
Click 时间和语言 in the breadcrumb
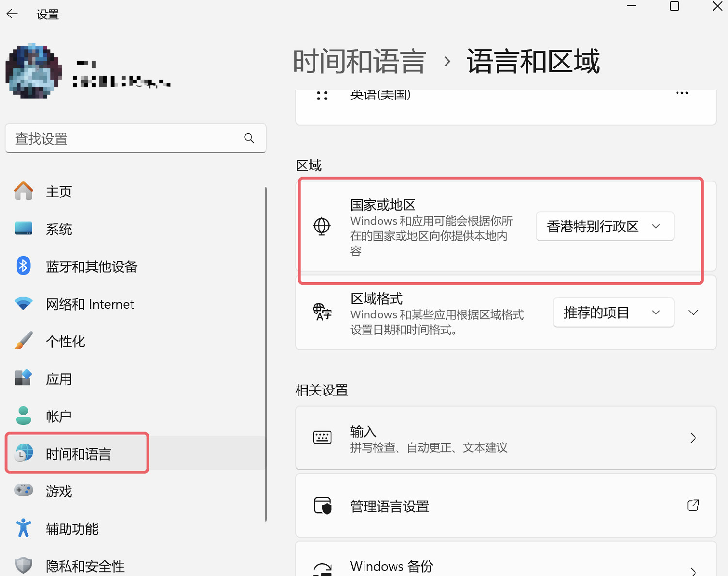click(359, 60)
